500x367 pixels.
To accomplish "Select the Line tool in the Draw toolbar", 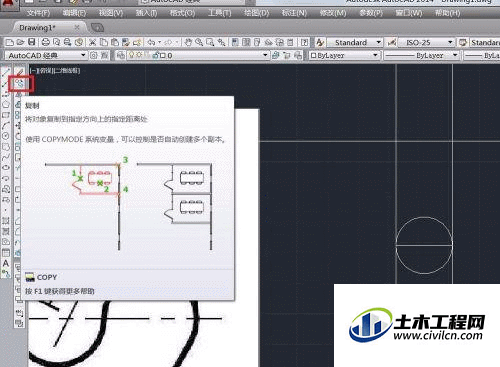I will point(6,72).
